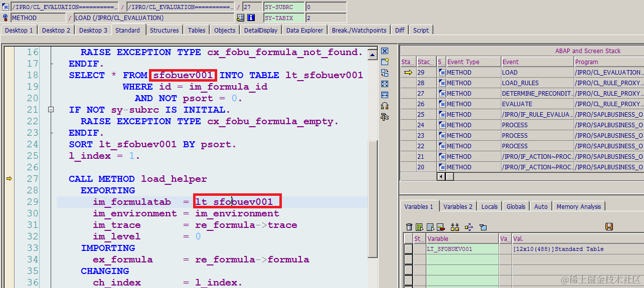Screen dimensions: 644x288
Task: Click the Event Type column header
Action: pos(473,62)
